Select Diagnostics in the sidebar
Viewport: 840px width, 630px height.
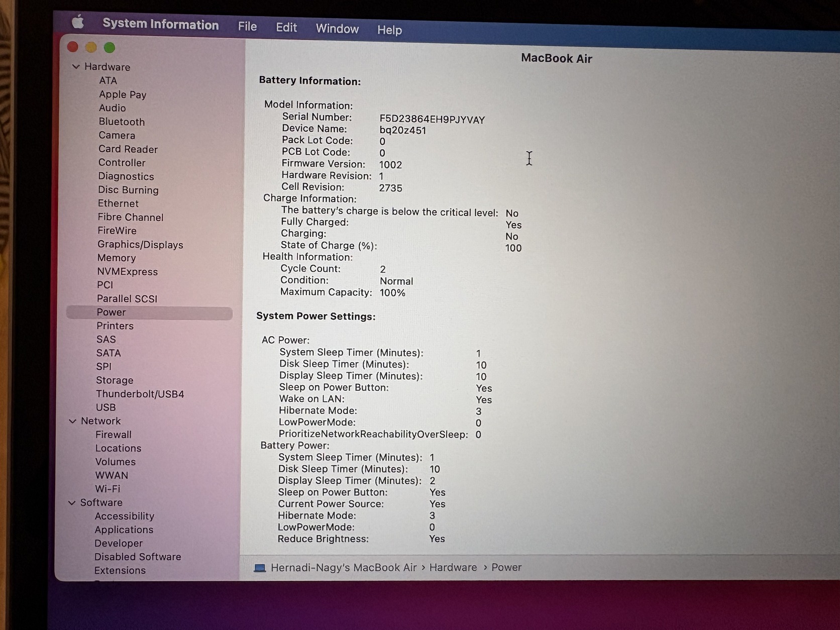pos(126,176)
